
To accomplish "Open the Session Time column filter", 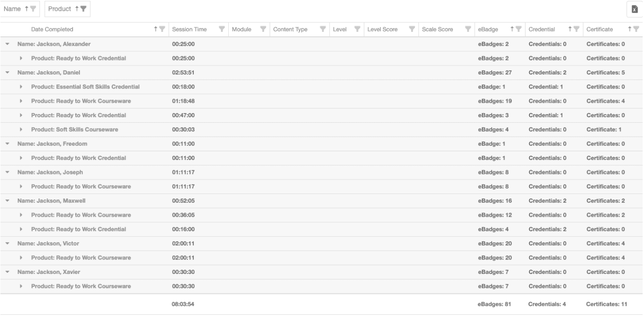I will (222, 30).
